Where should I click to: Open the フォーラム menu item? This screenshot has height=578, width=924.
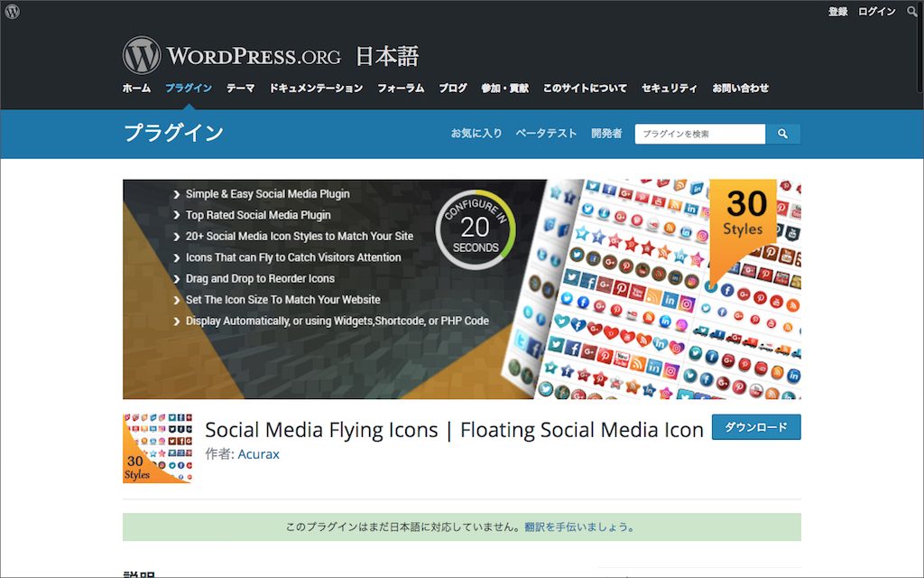coord(401,88)
